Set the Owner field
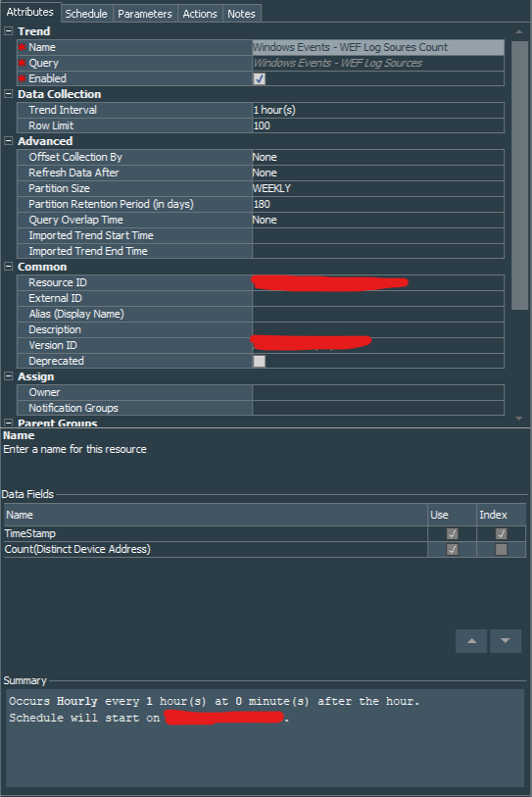The image size is (532, 797). [x=378, y=392]
